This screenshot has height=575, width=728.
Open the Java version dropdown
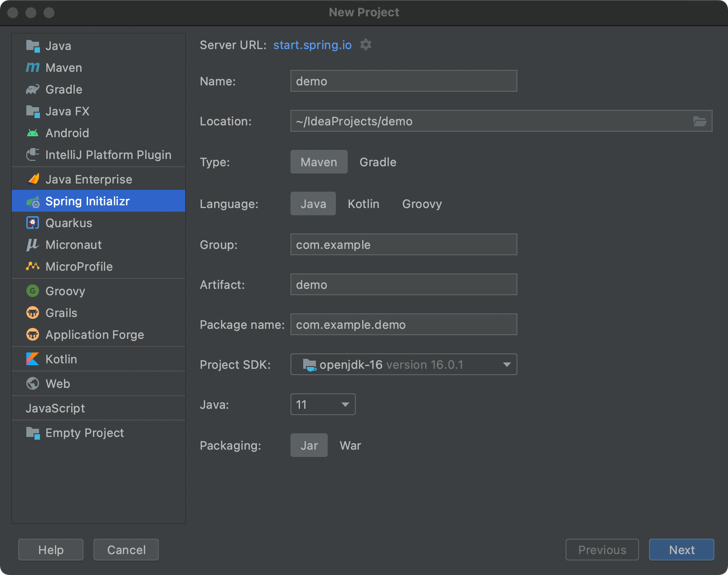323,404
